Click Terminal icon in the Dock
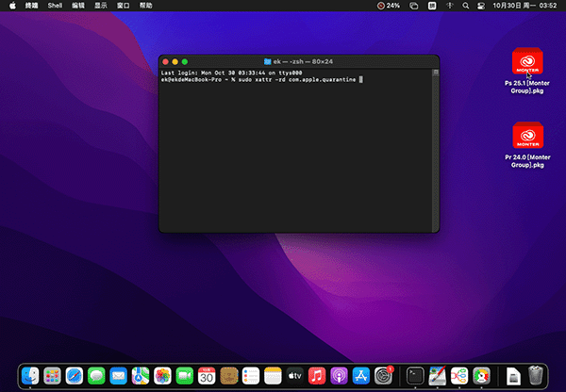 point(415,376)
